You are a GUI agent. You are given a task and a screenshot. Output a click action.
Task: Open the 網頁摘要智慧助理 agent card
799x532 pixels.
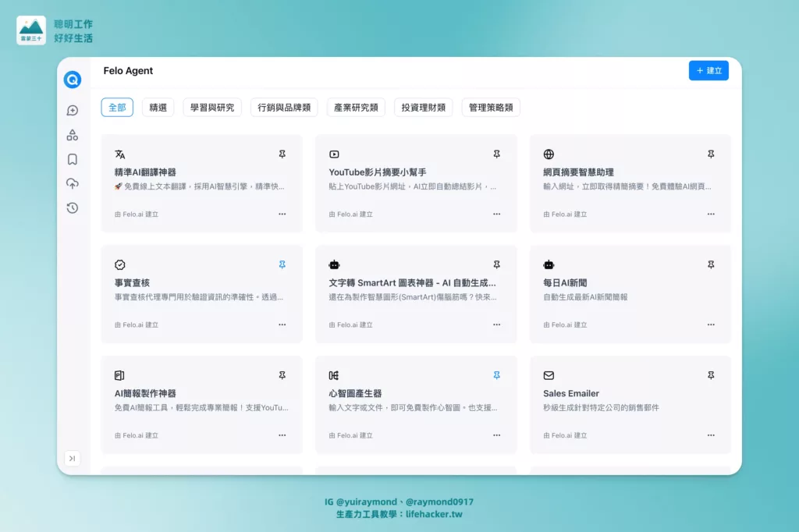tap(630, 183)
